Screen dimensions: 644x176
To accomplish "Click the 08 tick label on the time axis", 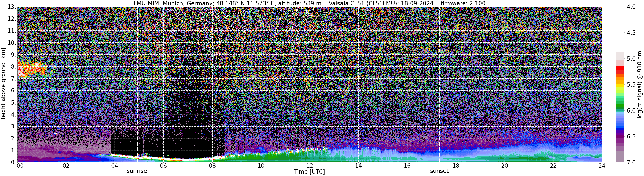I will (x=212, y=166).
